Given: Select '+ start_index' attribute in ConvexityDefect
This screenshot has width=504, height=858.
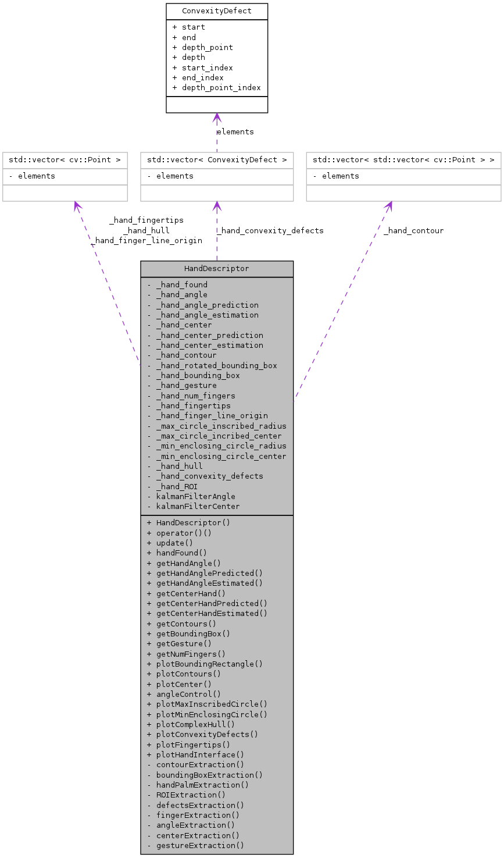Looking at the screenshot, I should tap(203, 67).
